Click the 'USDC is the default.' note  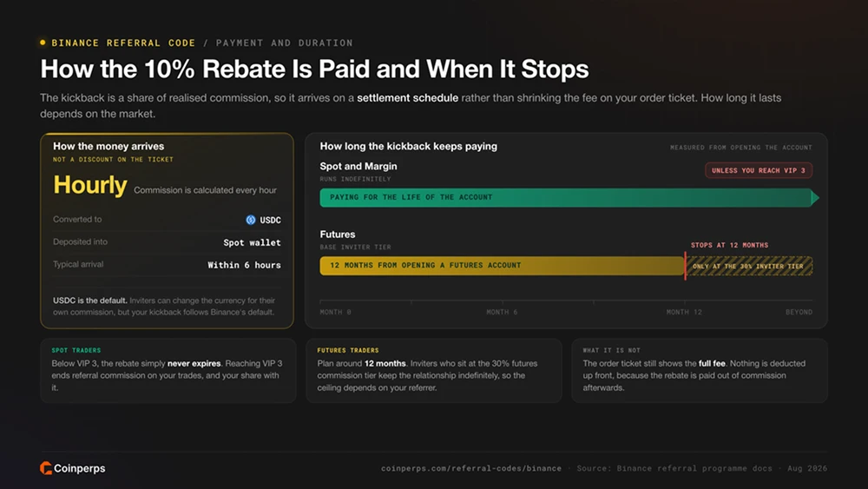click(89, 301)
